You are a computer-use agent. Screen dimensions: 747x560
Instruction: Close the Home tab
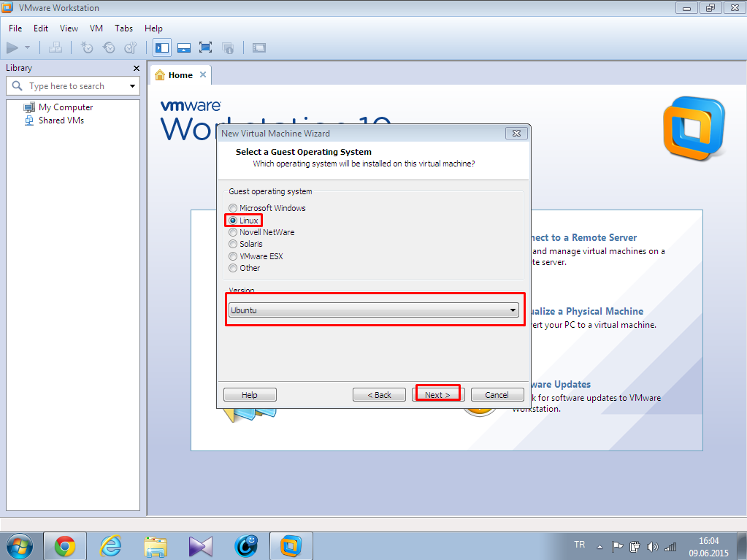tap(203, 74)
